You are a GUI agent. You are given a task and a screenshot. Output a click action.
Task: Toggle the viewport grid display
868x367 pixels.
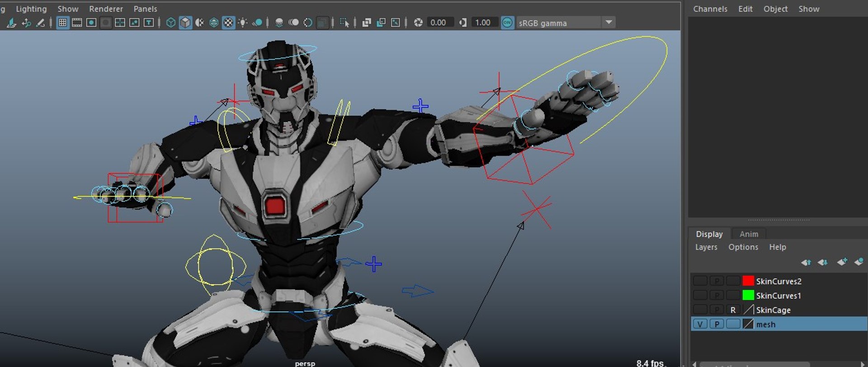pos(63,23)
